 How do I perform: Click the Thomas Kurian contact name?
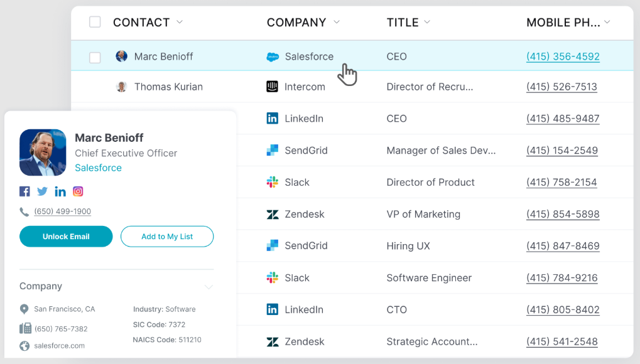168,87
